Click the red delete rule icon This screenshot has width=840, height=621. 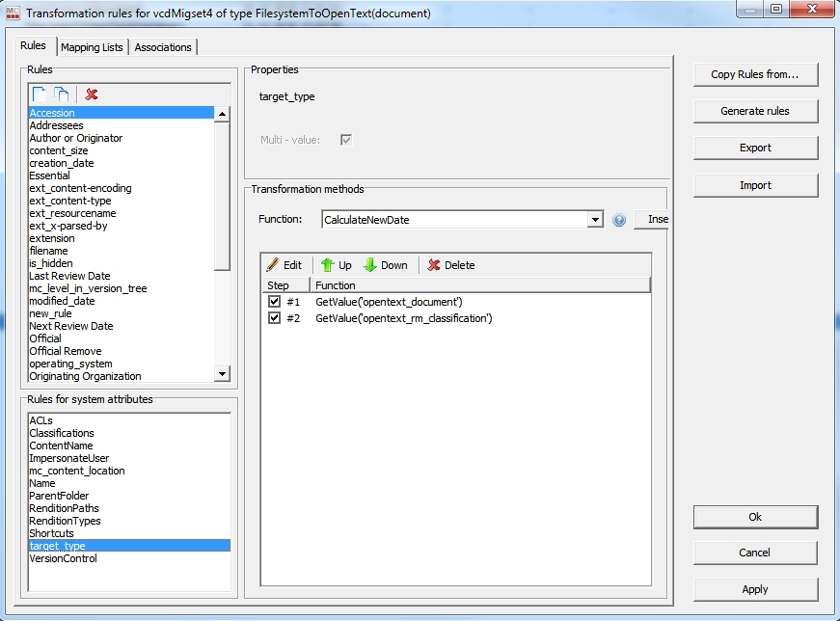92,94
